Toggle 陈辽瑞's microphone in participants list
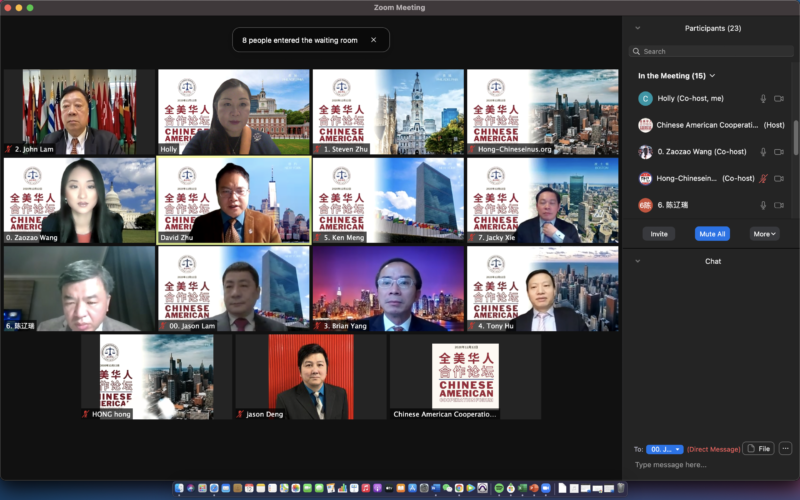The height and width of the screenshot is (500, 800). [763, 205]
